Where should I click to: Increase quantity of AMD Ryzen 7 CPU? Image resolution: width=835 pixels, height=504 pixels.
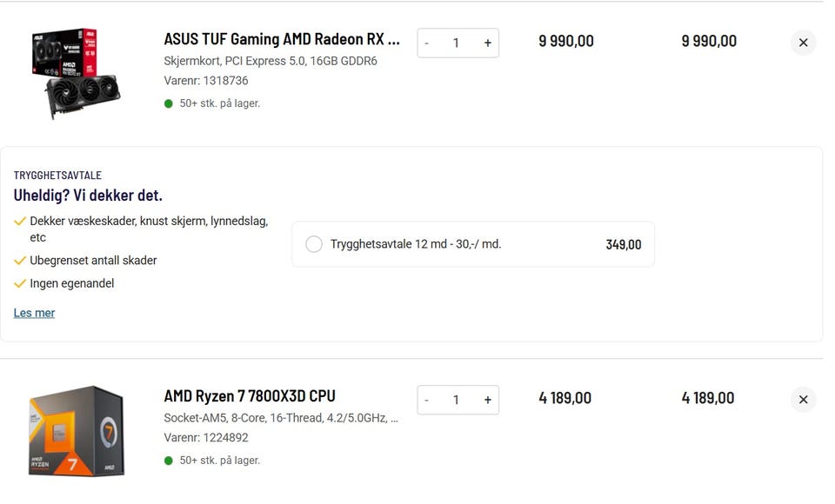click(487, 401)
